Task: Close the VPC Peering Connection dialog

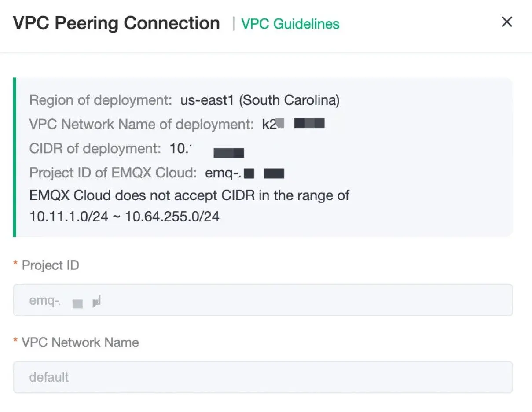Action: [507, 22]
